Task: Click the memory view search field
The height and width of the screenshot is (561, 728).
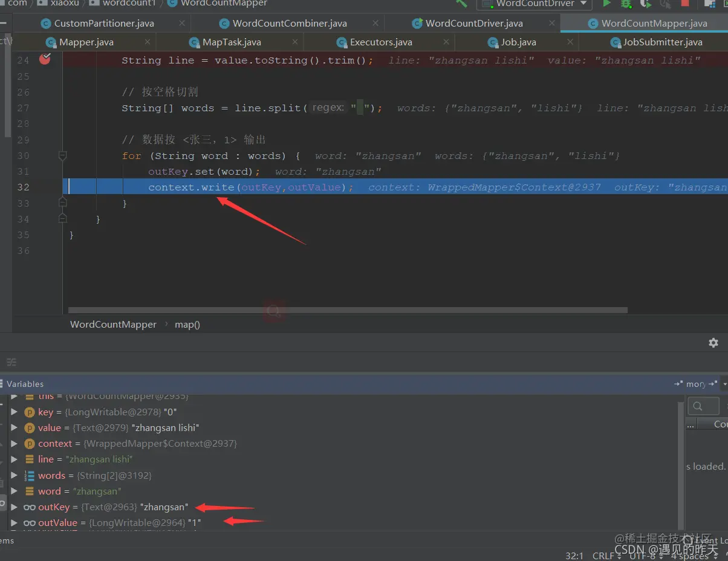Action: coord(703,406)
